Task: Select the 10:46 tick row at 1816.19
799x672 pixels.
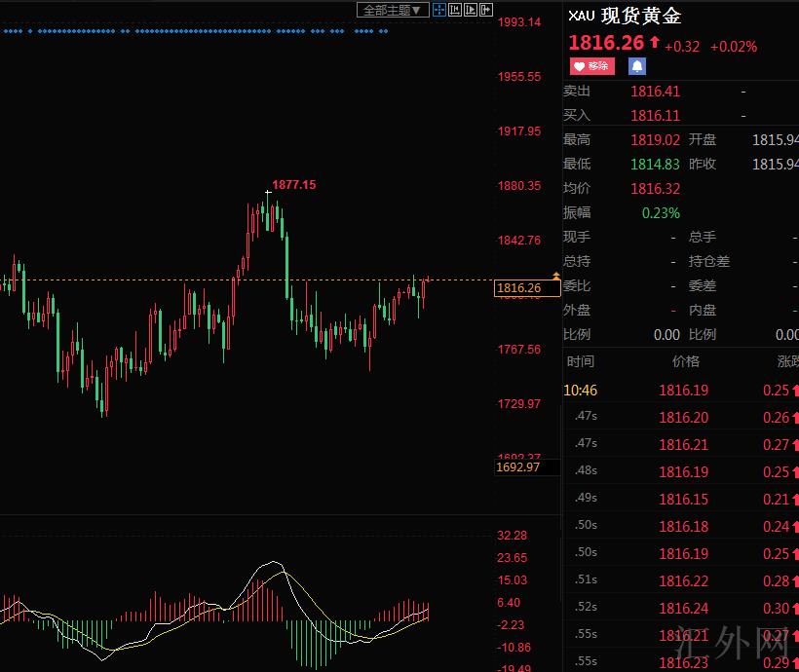Action: click(x=682, y=391)
